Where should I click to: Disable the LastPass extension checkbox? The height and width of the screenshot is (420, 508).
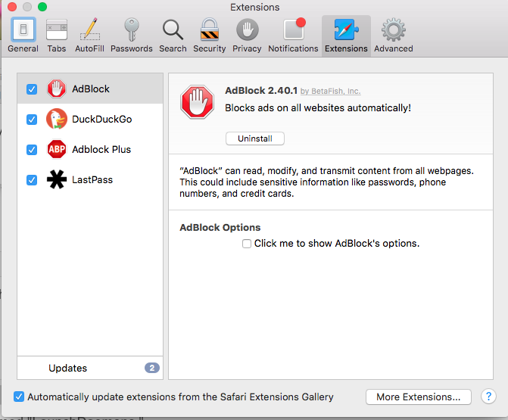(x=32, y=179)
